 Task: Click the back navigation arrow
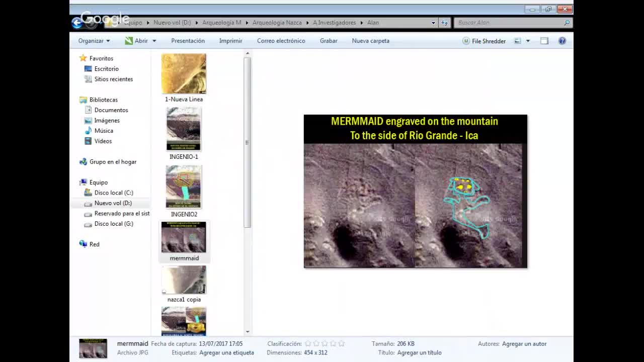(76, 23)
